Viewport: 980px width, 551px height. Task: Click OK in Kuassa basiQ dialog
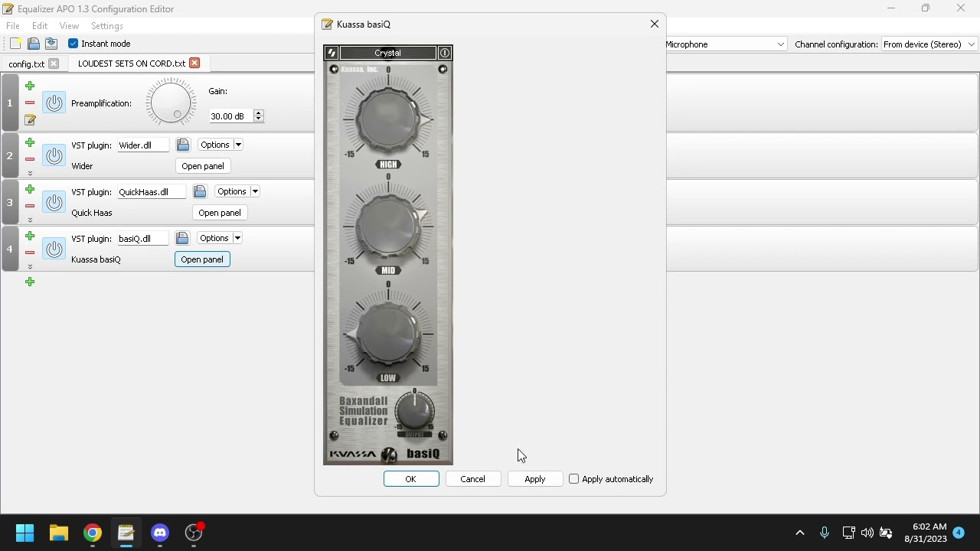pyautogui.click(x=411, y=479)
